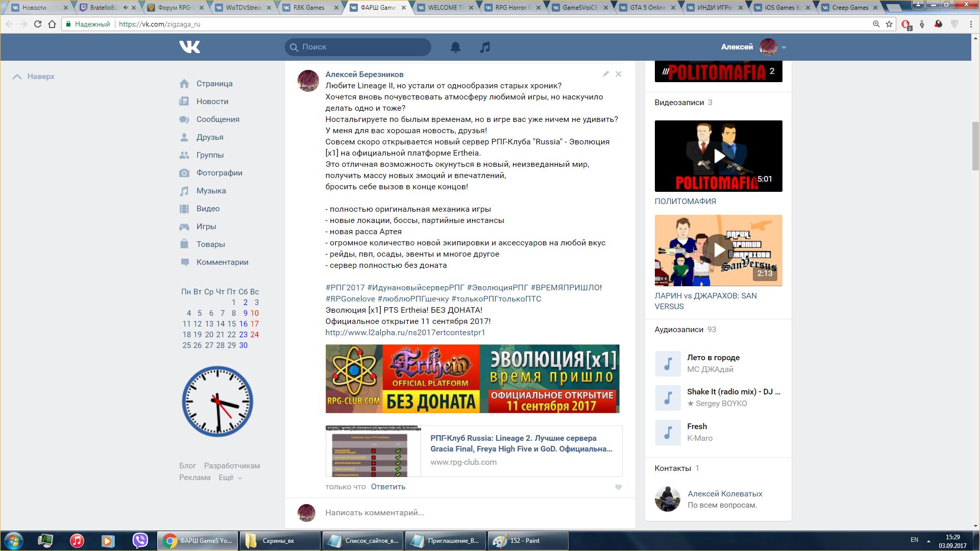980x551 pixels.
Task: Reload the page in Chrome
Action: coord(38,24)
